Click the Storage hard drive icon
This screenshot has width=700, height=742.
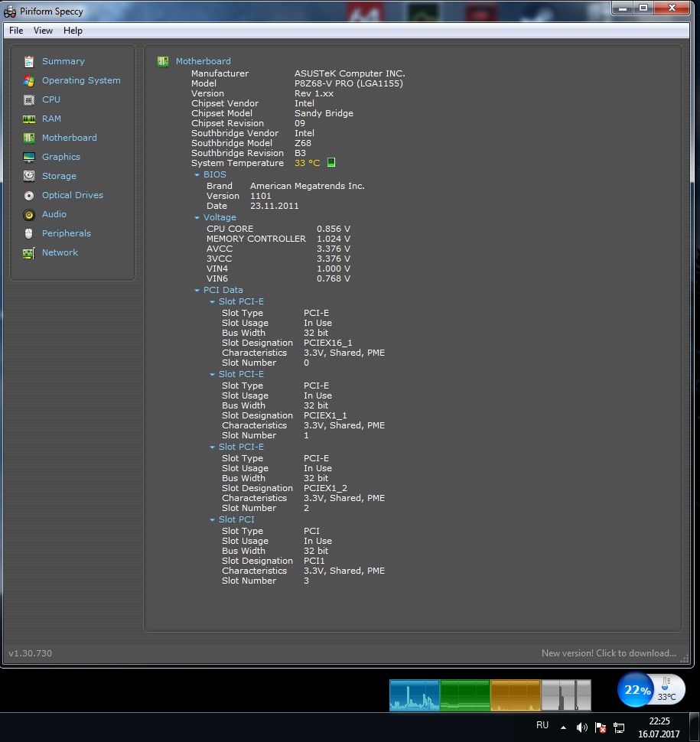click(29, 176)
